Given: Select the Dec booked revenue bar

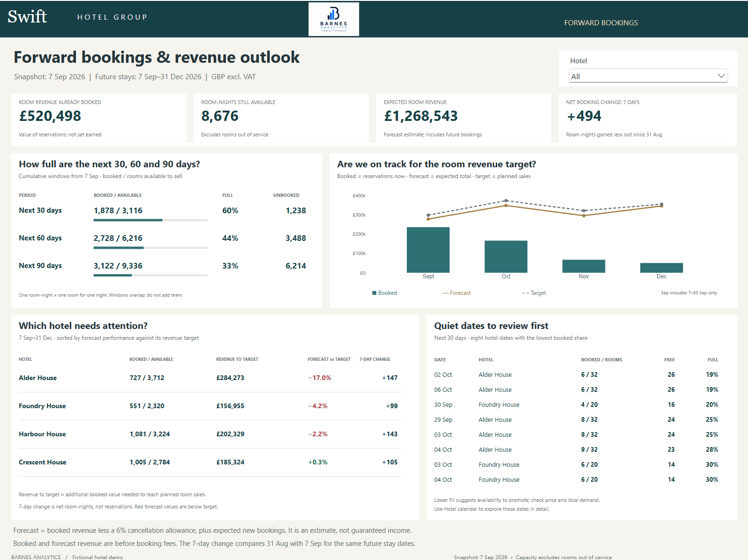Looking at the screenshot, I should tap(661, 268).
